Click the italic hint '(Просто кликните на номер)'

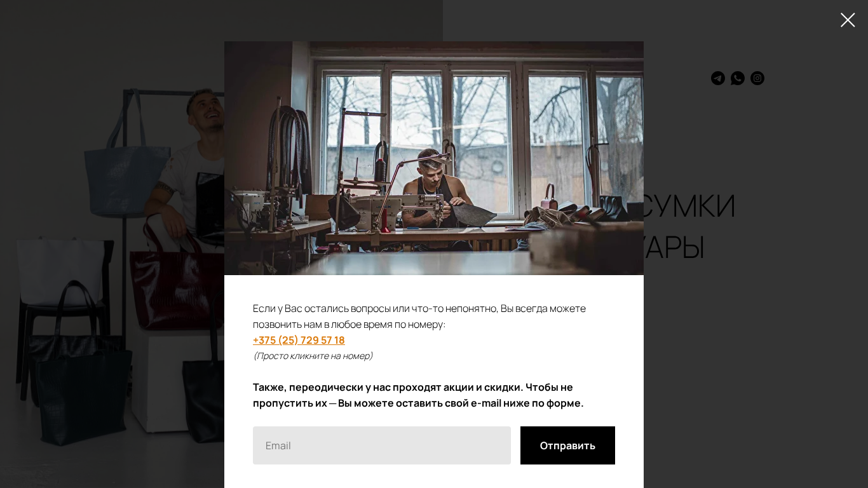point(313,356)
